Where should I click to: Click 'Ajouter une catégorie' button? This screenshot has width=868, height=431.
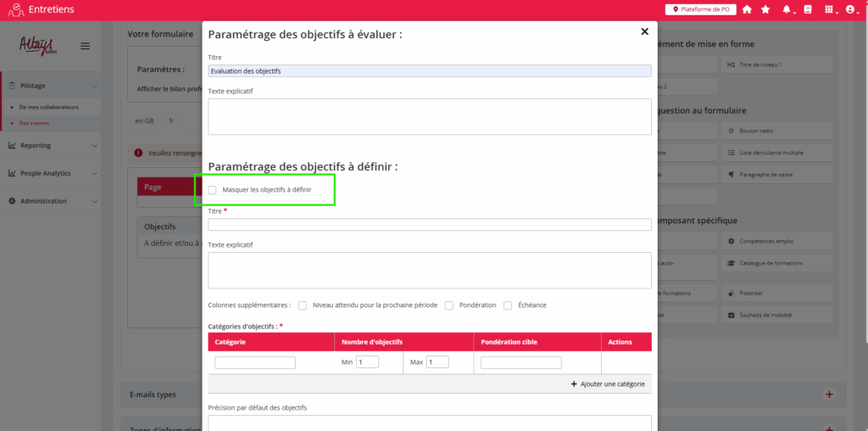(x=608, y=384)
